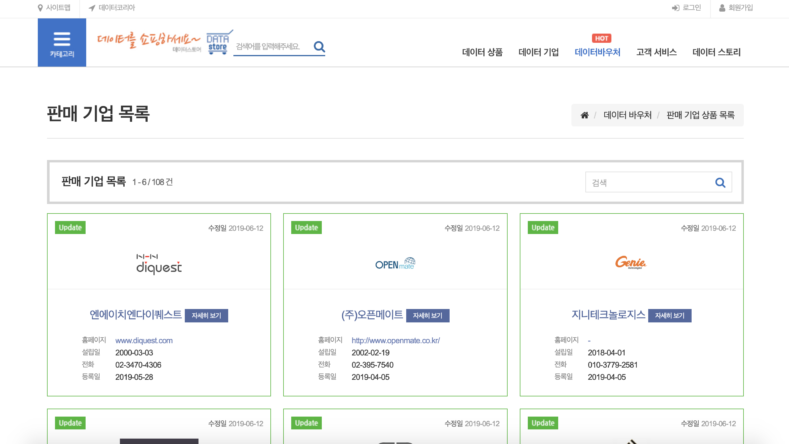789x444 pixels.
Task: Click 자세히 보기 for (주)오픈메이트
Action: [x=428, y=315]
